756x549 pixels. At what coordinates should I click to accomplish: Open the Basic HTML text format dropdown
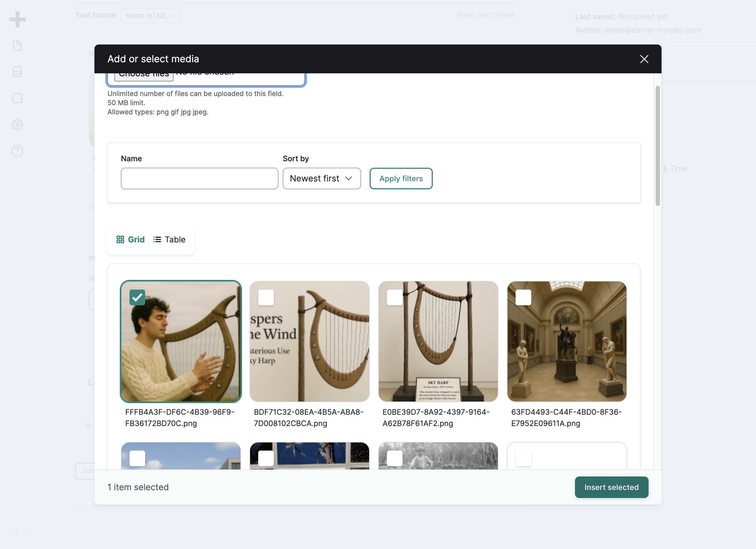[x=151, y=16]
